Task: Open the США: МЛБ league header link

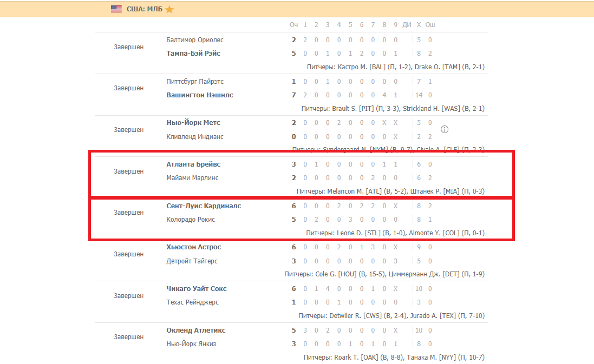Action: pos(144,9)
